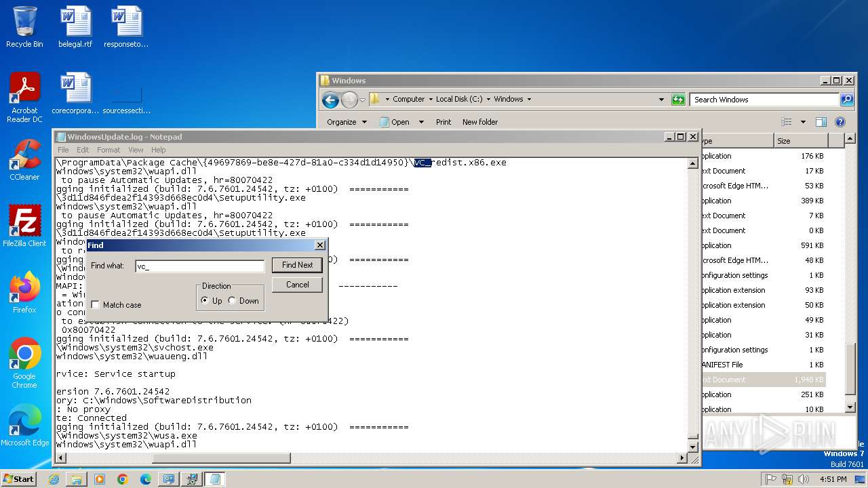
Task: Open the dropdown arrow next to Open
Action: pos(421,122)
